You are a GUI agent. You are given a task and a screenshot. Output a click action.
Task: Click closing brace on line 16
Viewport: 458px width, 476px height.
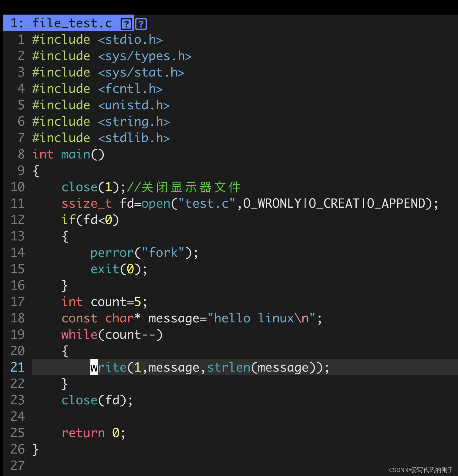tap(65, 286)
